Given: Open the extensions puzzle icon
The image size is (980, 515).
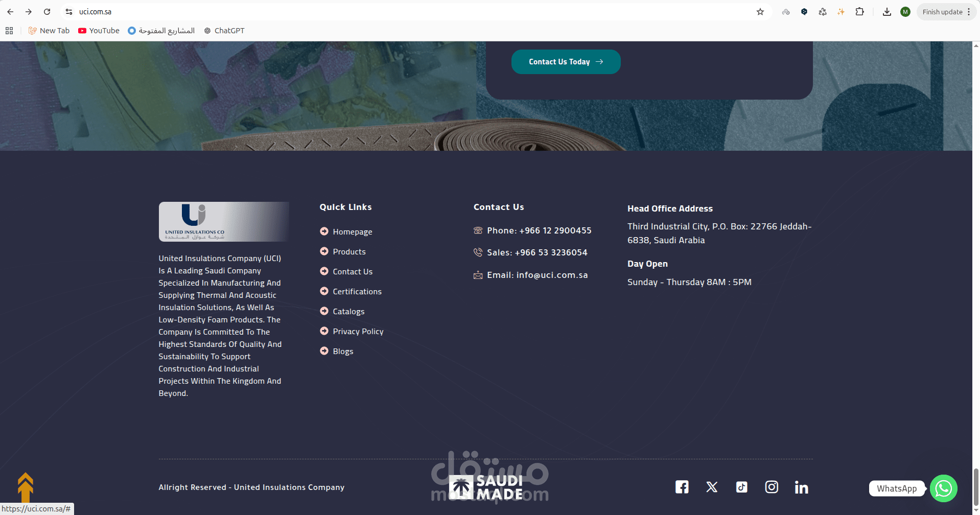Looking at the screenshot, I should coord(859,12).
